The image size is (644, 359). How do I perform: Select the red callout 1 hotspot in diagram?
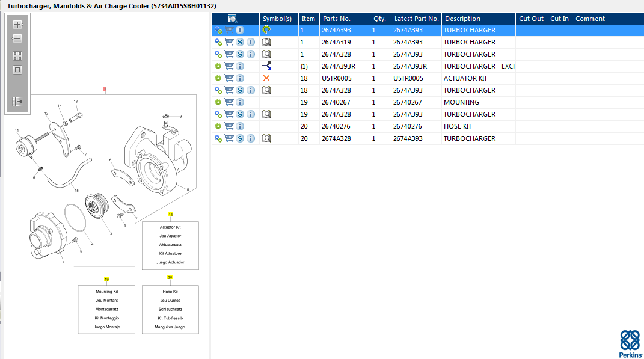click(x=105, y=89)
